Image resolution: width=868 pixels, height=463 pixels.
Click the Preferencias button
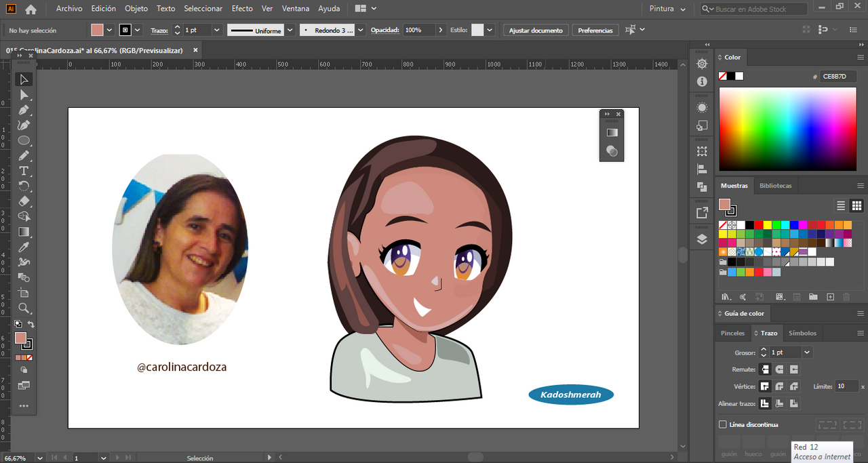[595, 31]
